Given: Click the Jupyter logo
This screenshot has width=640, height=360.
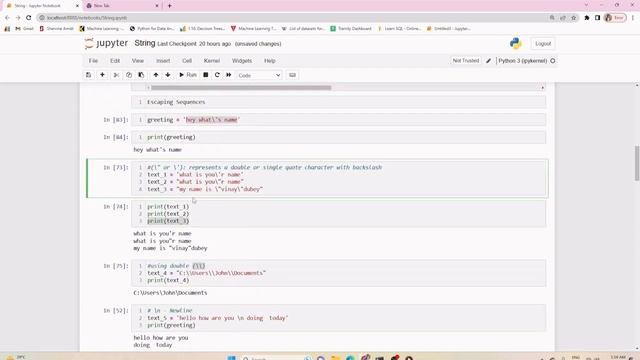Looking at the screenshot, I should click(x=106, y=43).
